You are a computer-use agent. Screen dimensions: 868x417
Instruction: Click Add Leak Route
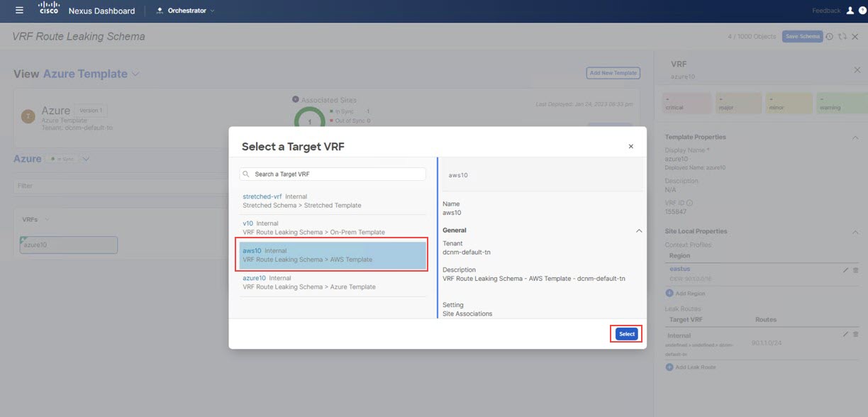(x=691, y=367)
